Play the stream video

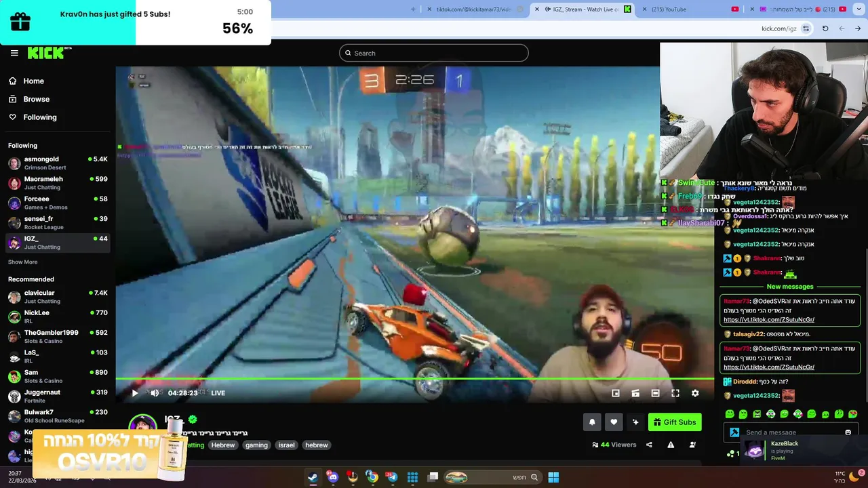pyautogui.click(x=135, y=393)
